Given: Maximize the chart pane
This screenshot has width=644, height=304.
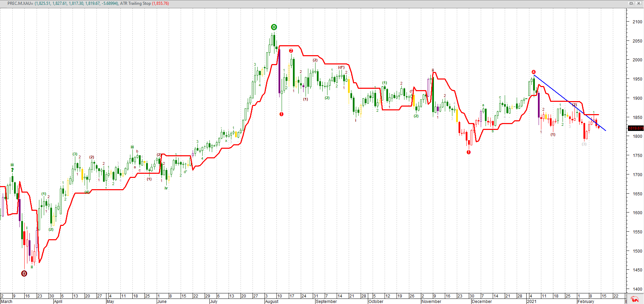Looking at the screenshot, I should point(631,3).
